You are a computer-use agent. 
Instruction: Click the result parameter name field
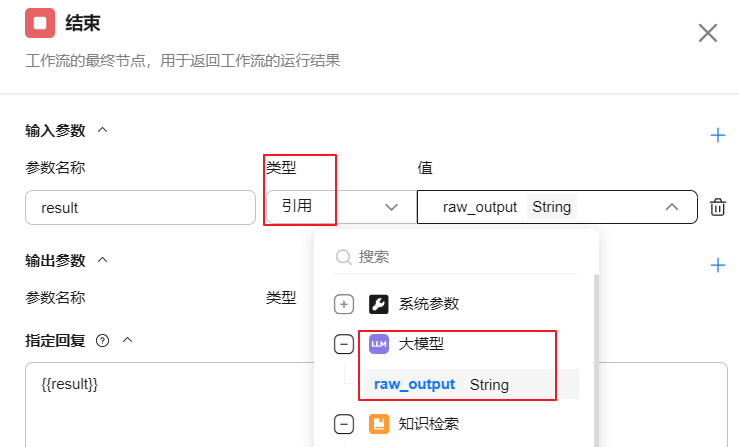(x=140, y=207)
